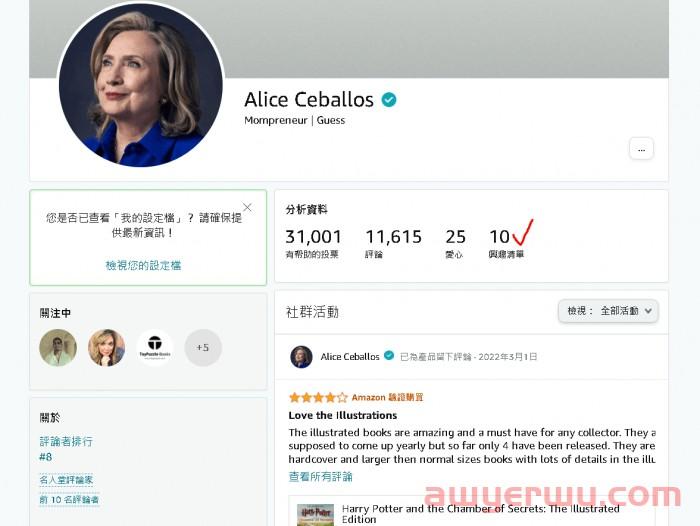The width and height of the screenshot is (700, 526).
Task: Click the four-star rating on the review
Action: tap(318, 397)
